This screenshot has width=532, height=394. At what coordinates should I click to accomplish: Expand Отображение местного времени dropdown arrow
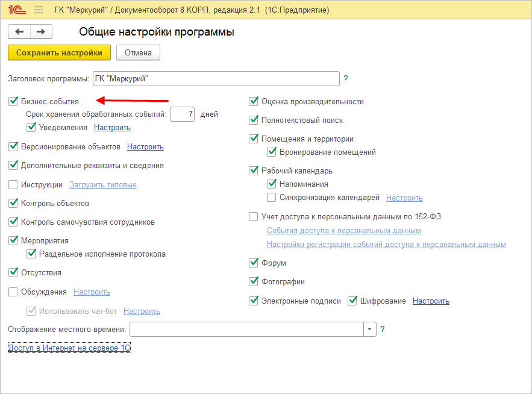[x=370, y=329]
